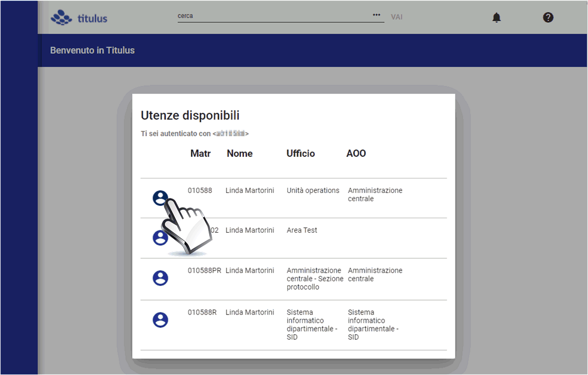Click the Titulus logo
The height and width of the screenshot is (375, 588).
79,18
